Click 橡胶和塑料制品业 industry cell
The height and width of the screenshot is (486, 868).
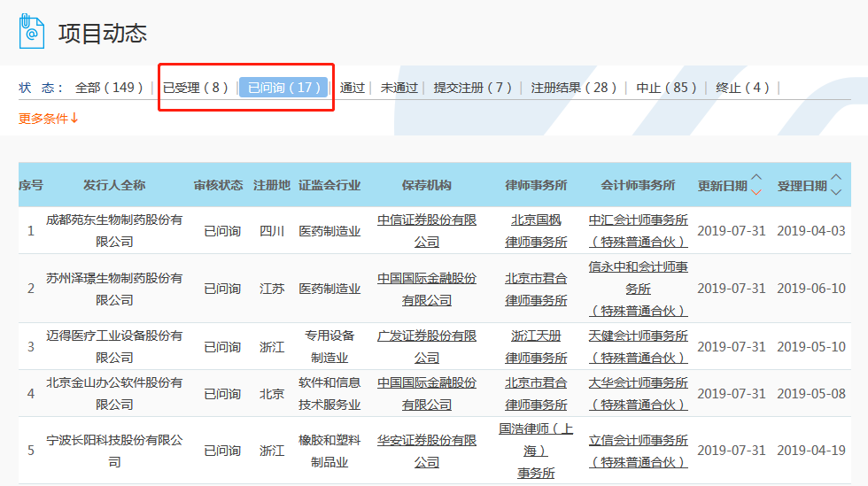(329, 451)
